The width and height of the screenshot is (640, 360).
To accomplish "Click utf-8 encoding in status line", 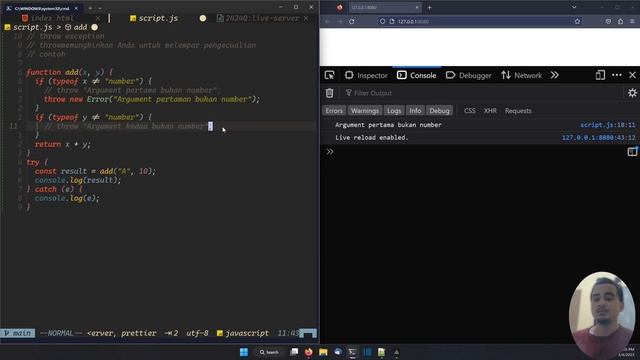I will pyautogui.click(x=197, y=333).
